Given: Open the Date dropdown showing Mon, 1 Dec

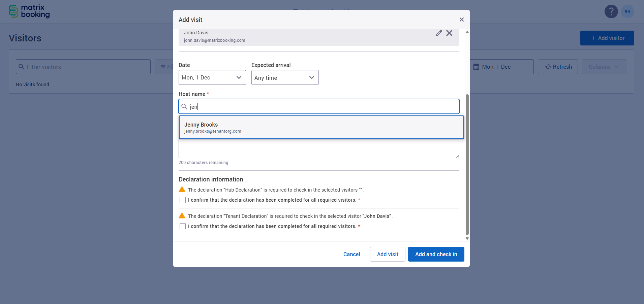Looking at the screenshot, I should click(212, 77).
